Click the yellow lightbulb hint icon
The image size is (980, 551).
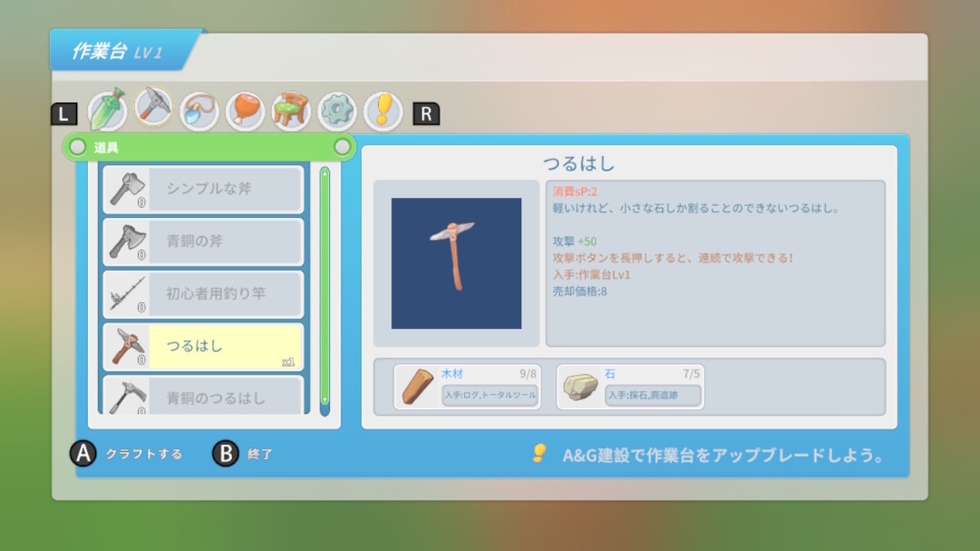[x=539, y=454]
